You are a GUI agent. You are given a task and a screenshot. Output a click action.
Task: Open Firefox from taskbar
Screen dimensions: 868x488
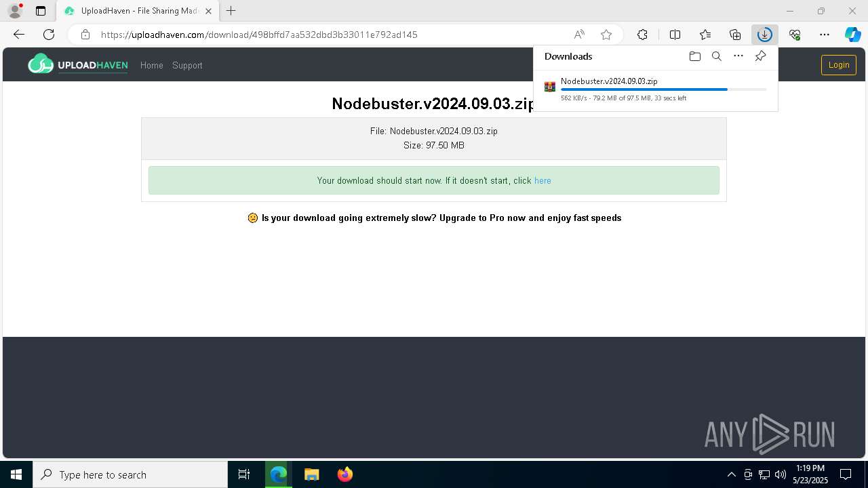pos(344,474)
